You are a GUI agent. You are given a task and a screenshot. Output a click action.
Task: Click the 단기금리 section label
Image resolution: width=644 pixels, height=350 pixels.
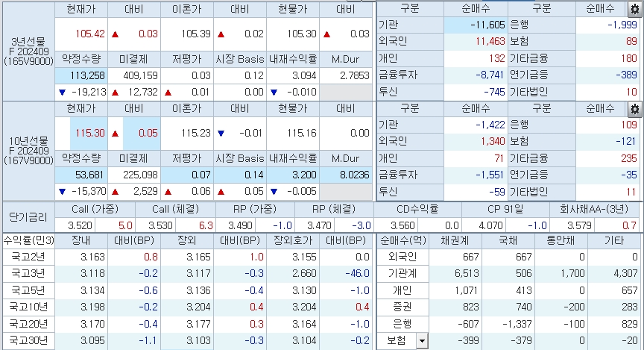click(27, 217)
